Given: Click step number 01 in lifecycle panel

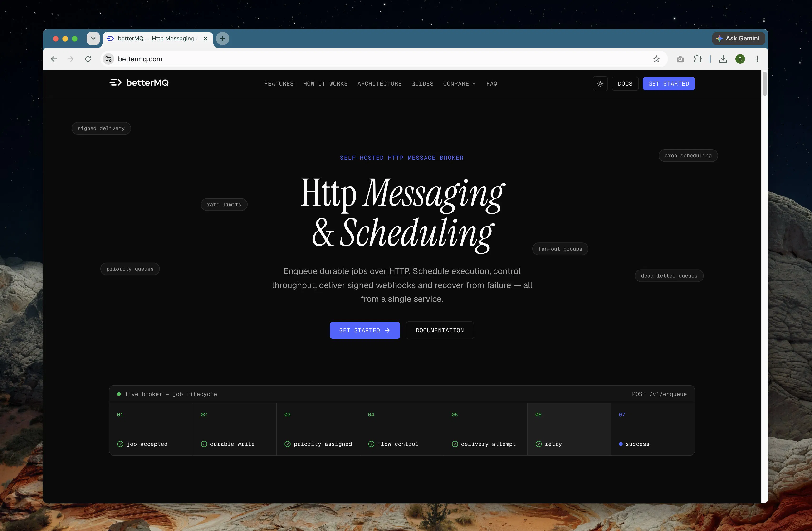Looking at the screenshot, I should click(x=120, y=415).
